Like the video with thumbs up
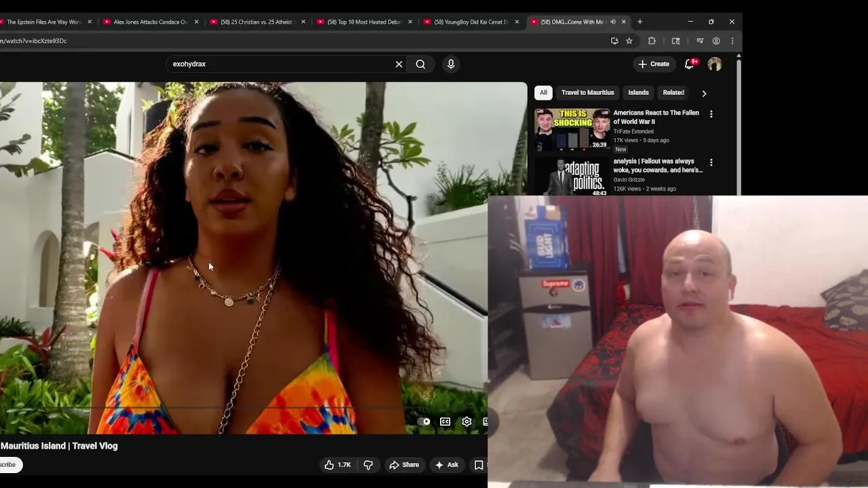Screen dimensions: 868x488 point(337,465)
